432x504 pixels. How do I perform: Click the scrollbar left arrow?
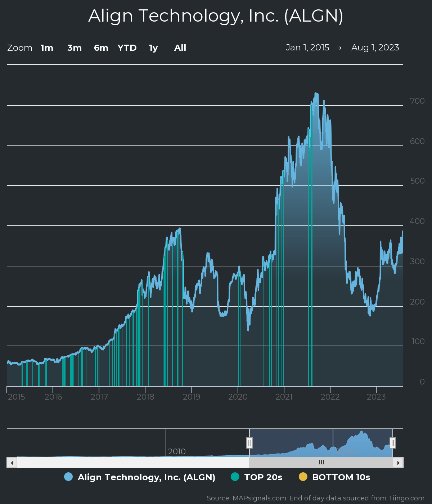click(x=12, y=463)
